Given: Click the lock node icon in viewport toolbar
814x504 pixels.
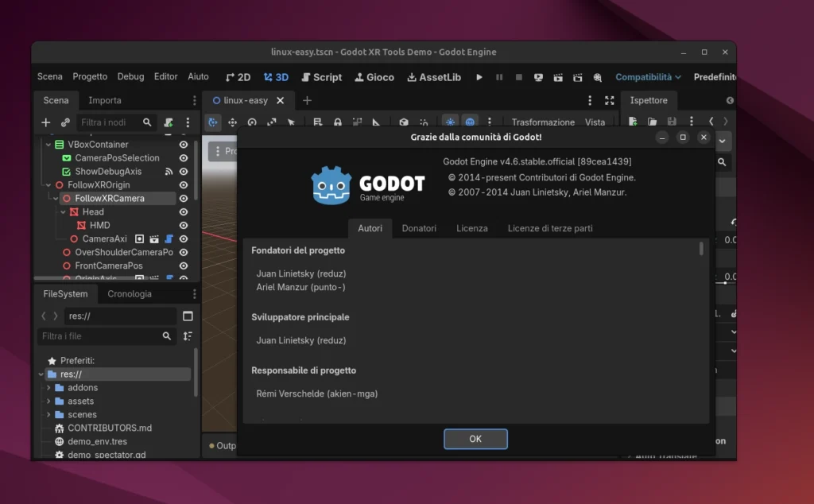Looking at the screenshot, I should point(338,122).
